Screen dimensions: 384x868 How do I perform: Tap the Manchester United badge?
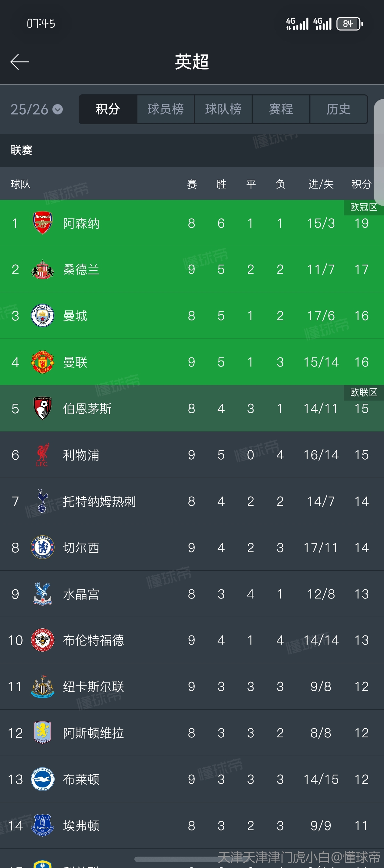(x=42, y=362)
